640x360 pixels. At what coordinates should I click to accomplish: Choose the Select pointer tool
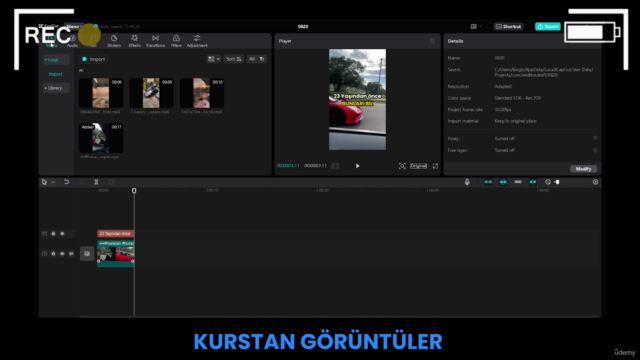pos(44,182)
